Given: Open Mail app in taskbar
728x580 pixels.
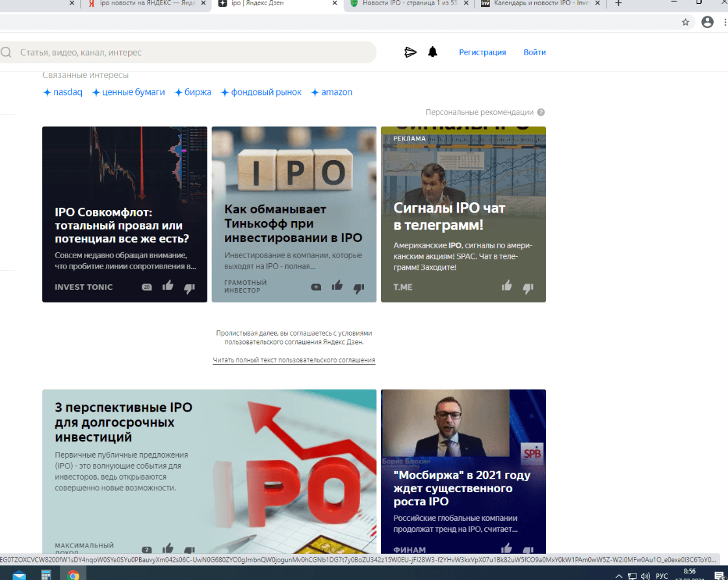Looking at the screenshot, I should point(19,575).
